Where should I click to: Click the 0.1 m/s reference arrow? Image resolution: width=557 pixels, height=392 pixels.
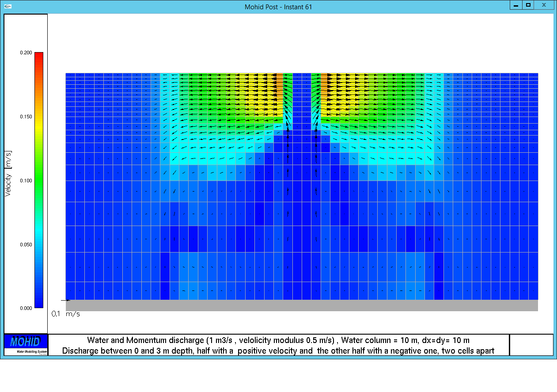65,300
